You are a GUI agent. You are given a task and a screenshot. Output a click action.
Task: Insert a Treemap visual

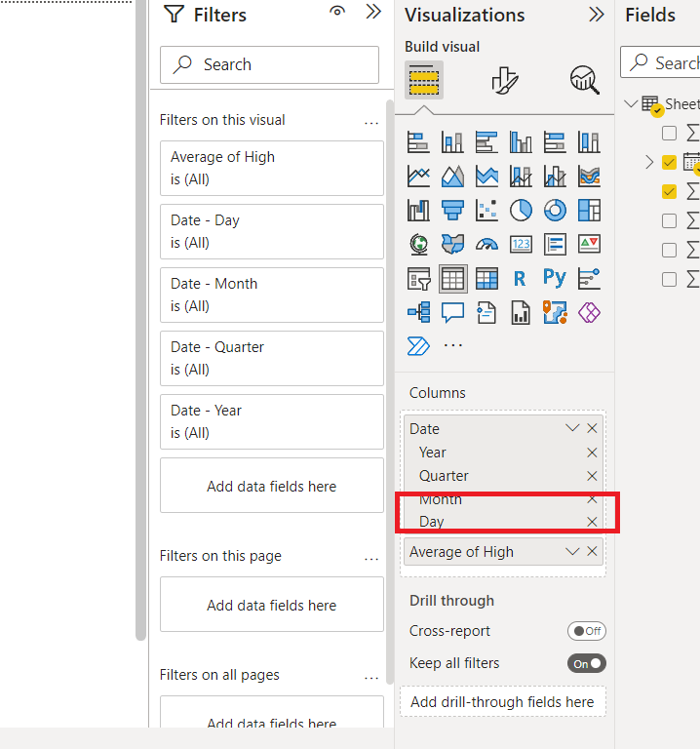(x=589, y=211)
